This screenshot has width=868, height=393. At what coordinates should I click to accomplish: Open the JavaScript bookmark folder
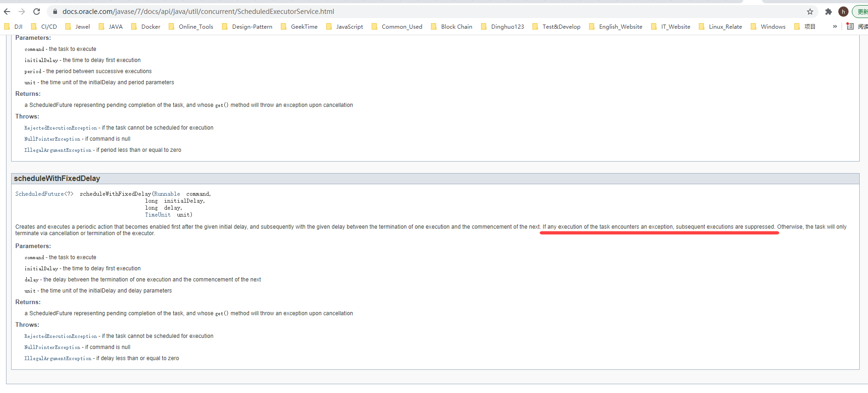click(x=345, y=26)
